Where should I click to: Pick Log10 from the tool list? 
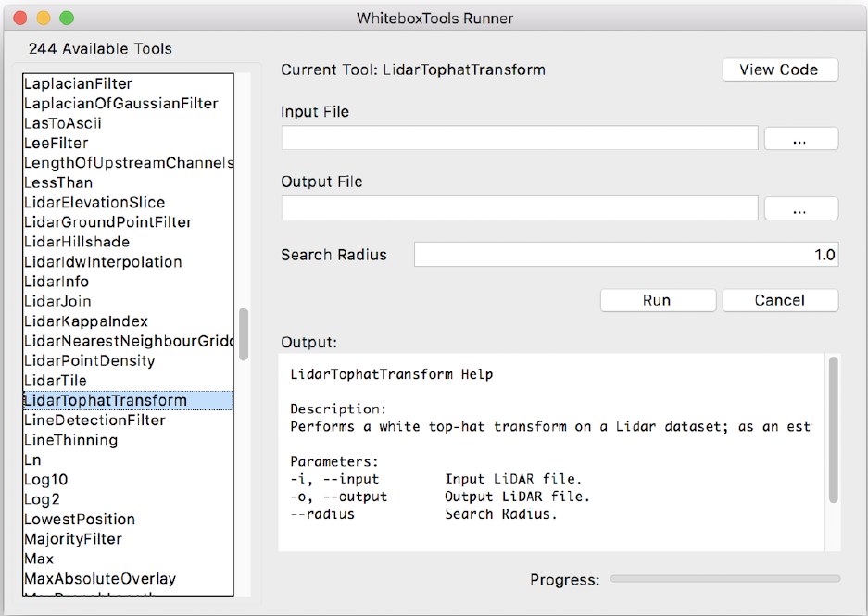[128, 480]
